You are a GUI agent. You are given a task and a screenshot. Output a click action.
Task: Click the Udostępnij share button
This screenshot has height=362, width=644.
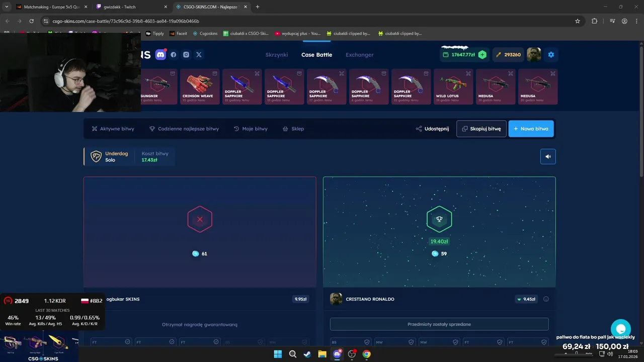click(x=433, y=129)
